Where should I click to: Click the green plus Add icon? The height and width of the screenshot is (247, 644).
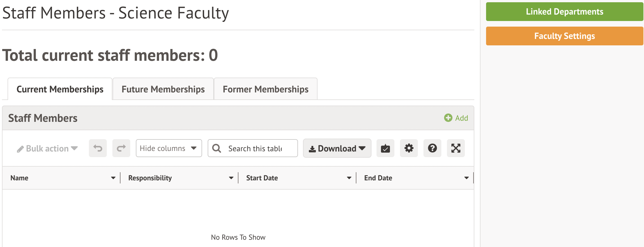tap(448, 118)
